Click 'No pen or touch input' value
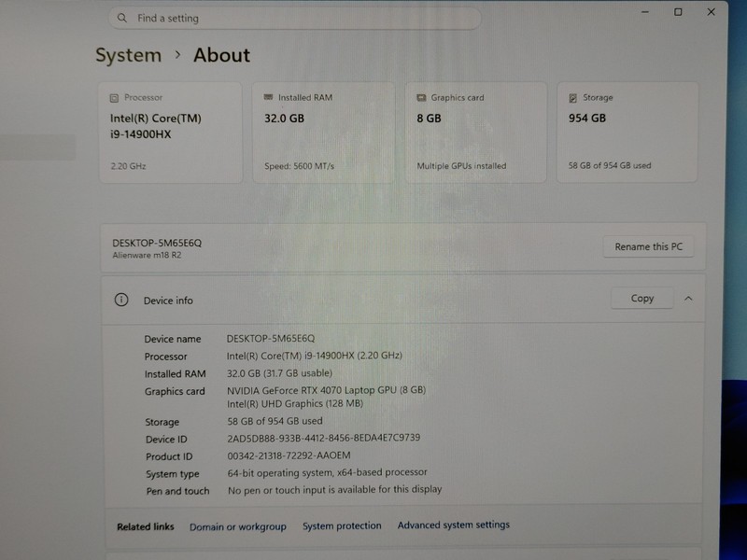747x560 pixels. click(334, 490)
